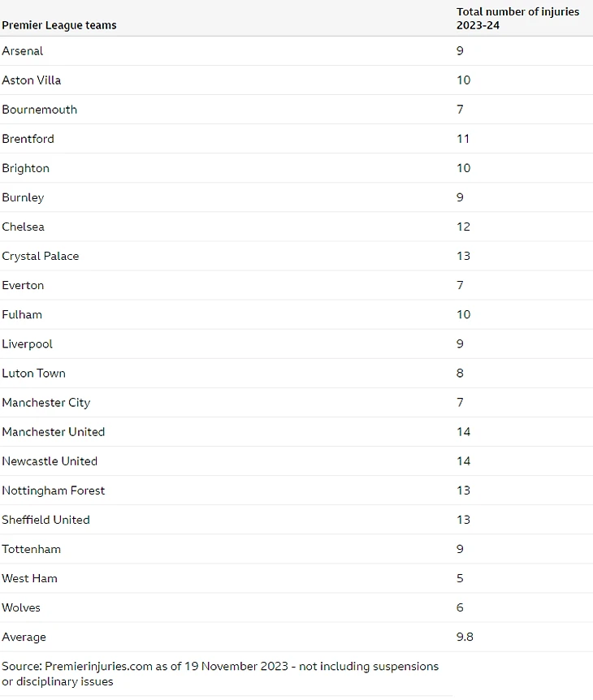Image resolution: width=593 pixels, height=700 pixels.
Task: Click the Nottingham Forest team cell
Action: 54,490
